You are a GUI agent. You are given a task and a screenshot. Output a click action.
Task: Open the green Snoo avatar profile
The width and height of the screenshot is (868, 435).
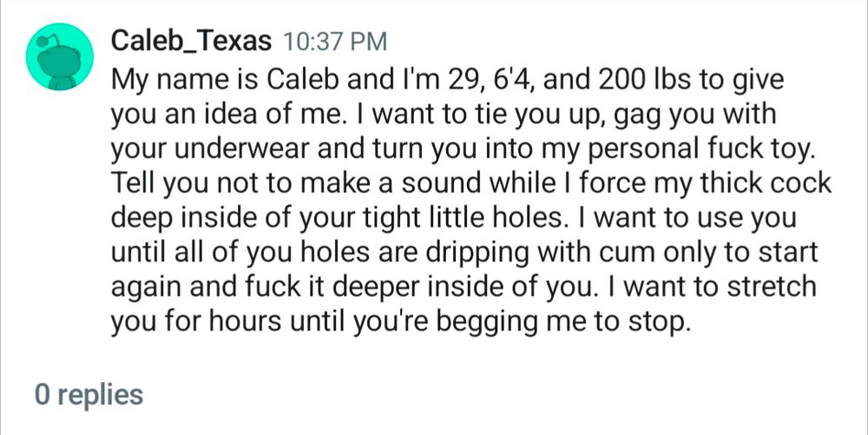[x=59, y=56]
